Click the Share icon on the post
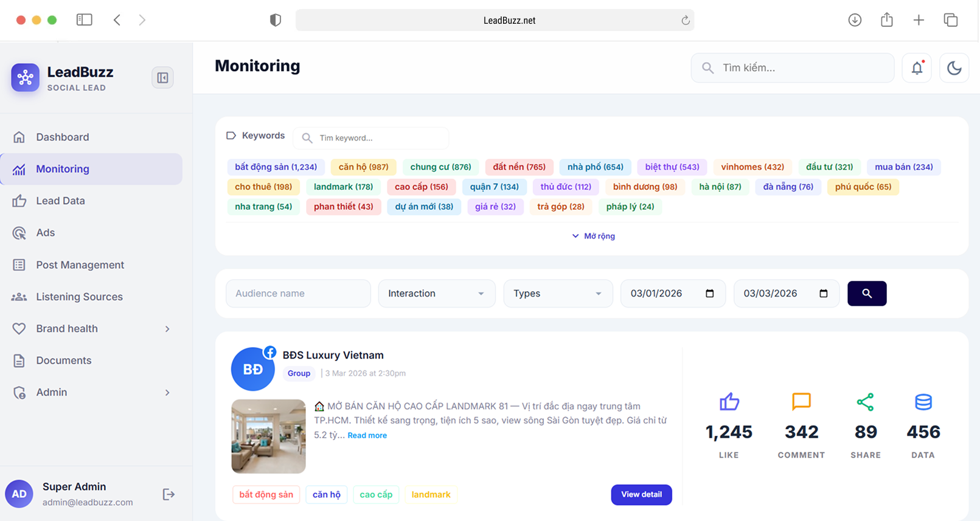Image resolution: width=980 pixels, height=521 pixels. point(865,402)
